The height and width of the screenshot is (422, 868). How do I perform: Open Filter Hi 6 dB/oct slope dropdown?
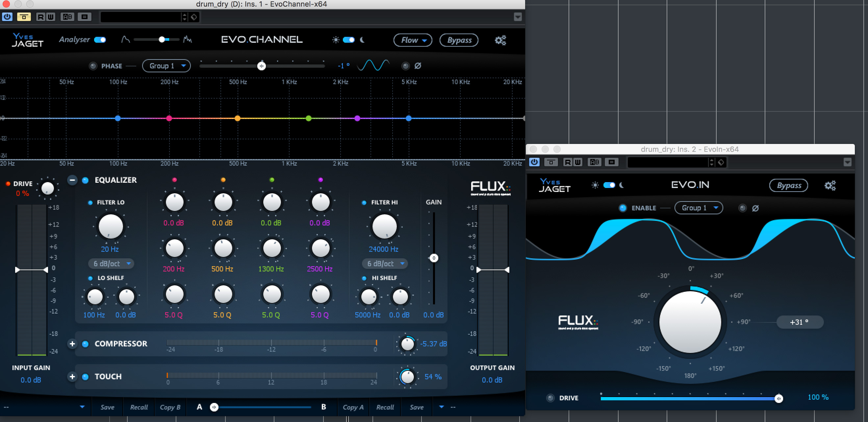(385, 264)
